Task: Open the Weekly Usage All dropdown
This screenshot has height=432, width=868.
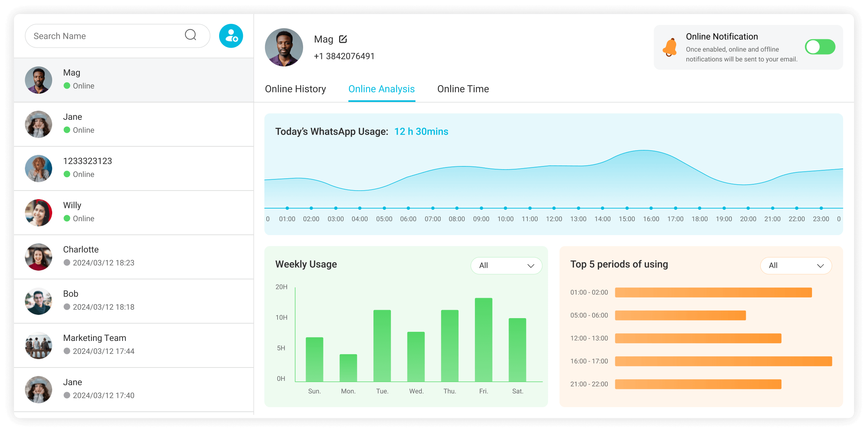Action: coord(506,266)
